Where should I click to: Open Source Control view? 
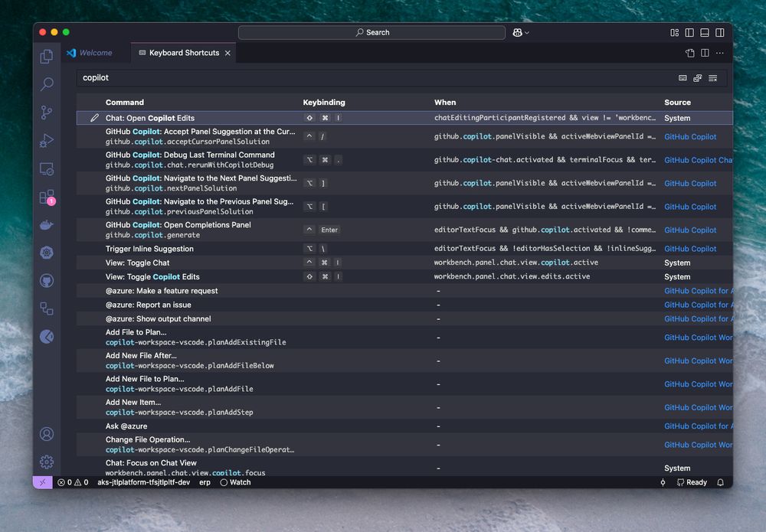pyautogui.click(x=47, y=113)
